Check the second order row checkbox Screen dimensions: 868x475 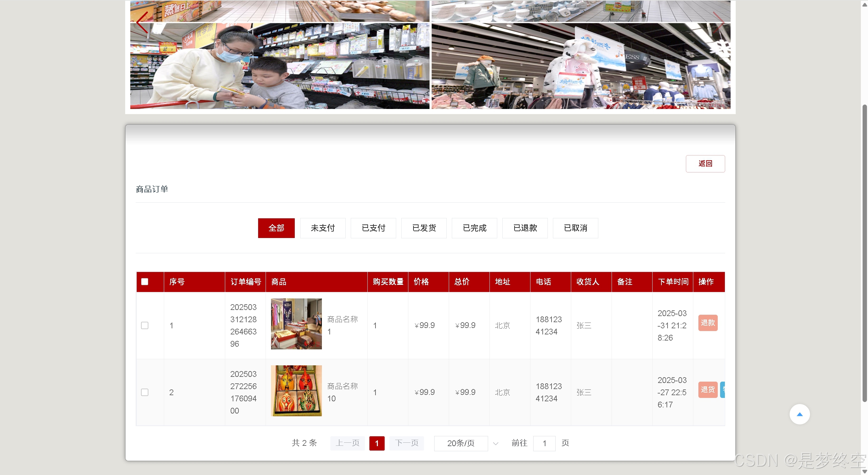(x=145, y=392)
